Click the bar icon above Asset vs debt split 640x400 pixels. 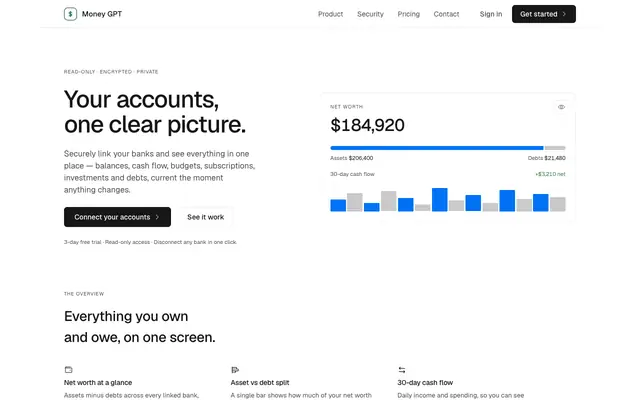235,370
